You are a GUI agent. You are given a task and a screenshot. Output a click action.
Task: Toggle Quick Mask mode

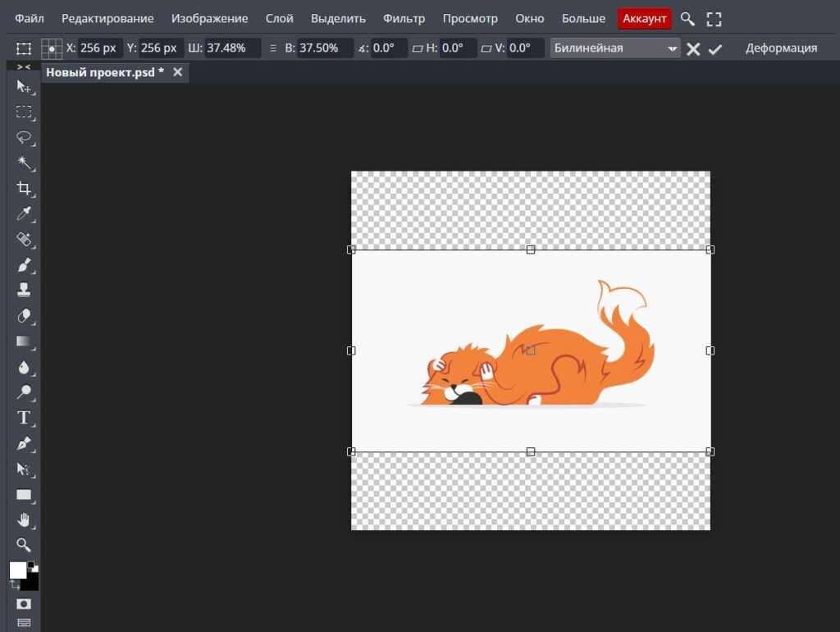click(x=24, y=604)
